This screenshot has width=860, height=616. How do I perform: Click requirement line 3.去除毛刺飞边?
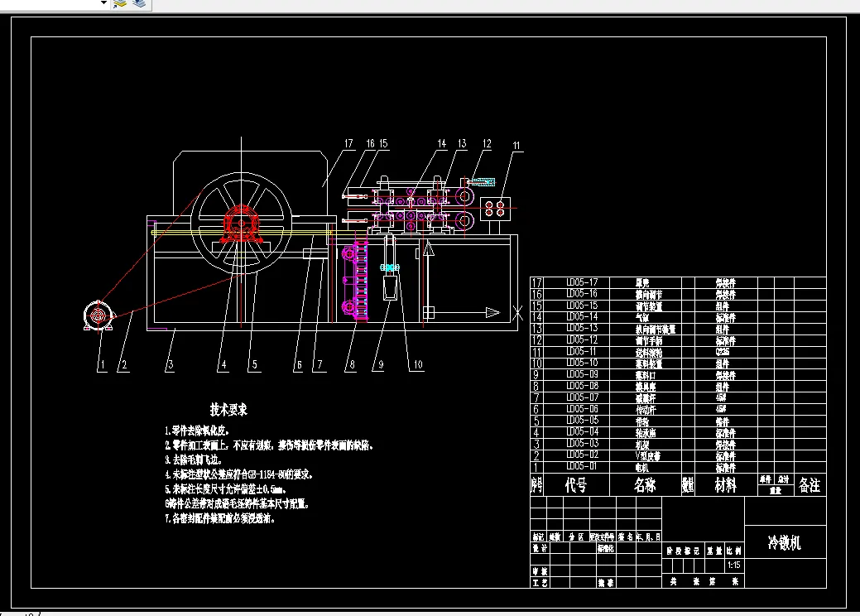193,460
